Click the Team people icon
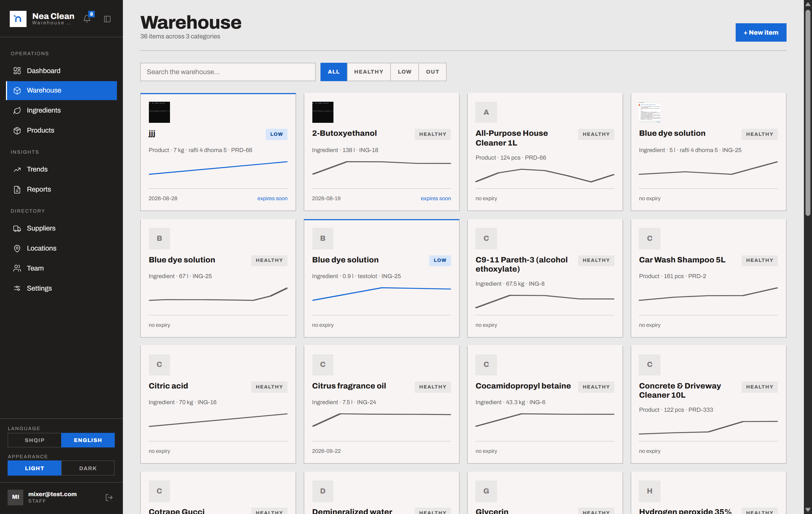812x514 pixels. [x=17, y=268]
